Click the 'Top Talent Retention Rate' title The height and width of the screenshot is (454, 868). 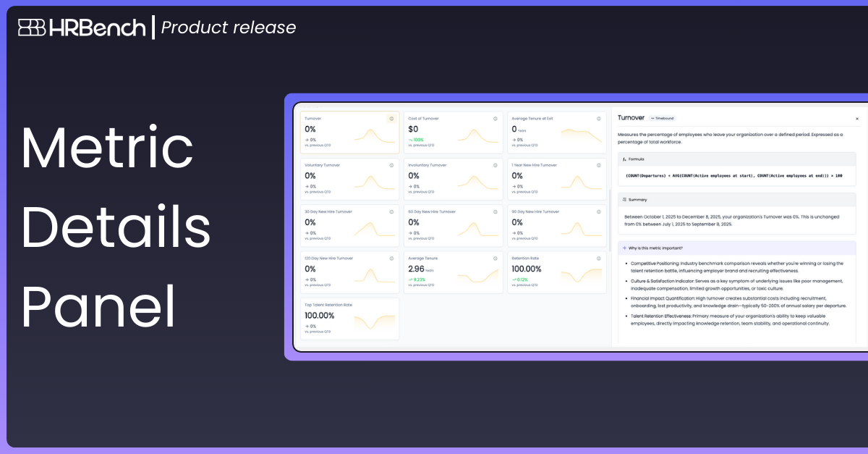pos(328,304)
